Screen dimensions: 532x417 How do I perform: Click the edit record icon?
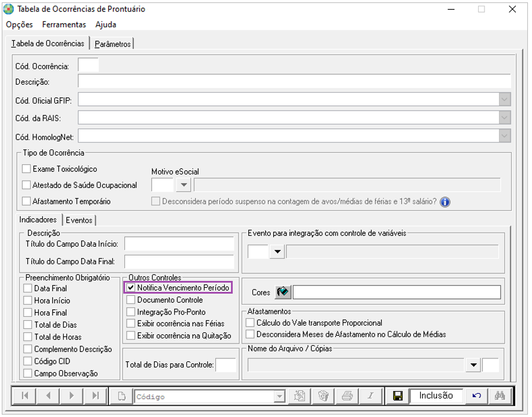click(x=300, y=396)
